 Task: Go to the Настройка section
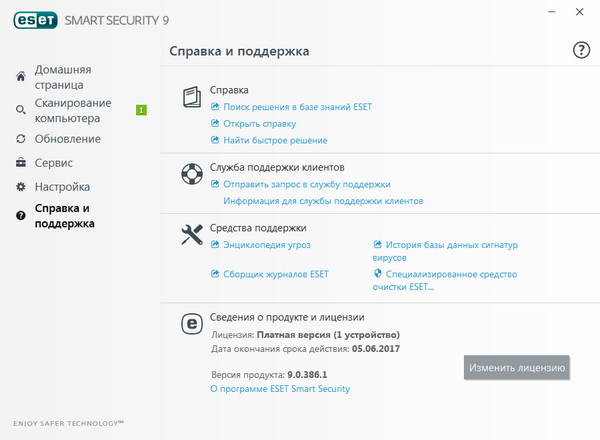point(62,187)
